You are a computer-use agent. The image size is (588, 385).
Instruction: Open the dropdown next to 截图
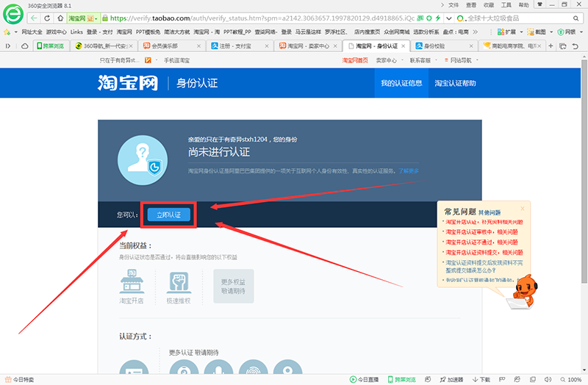click(551, 32)
